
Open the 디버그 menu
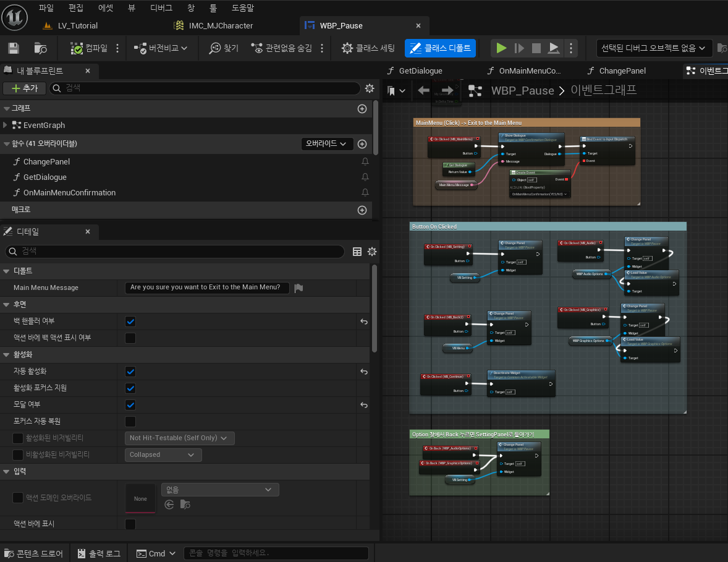click(x=161, y=8)
